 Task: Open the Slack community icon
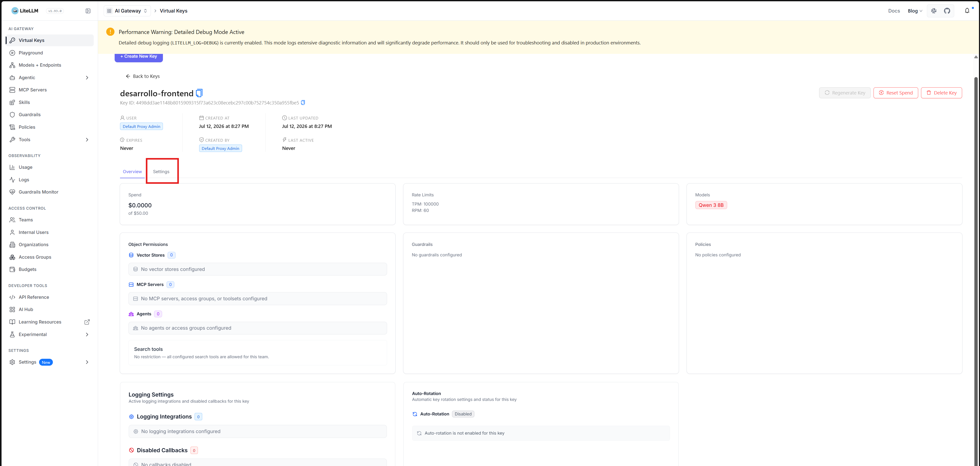point(934,11)
